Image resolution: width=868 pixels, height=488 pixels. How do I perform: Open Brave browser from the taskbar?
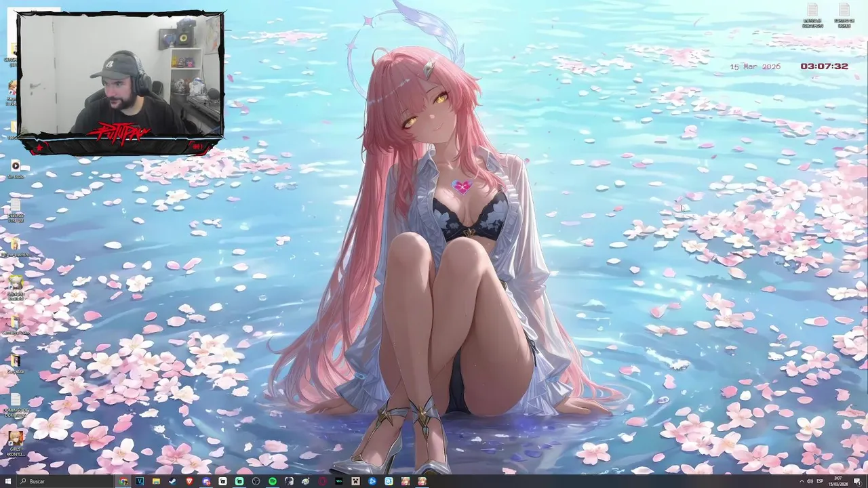pyautogui.click(x=189, y=481)
